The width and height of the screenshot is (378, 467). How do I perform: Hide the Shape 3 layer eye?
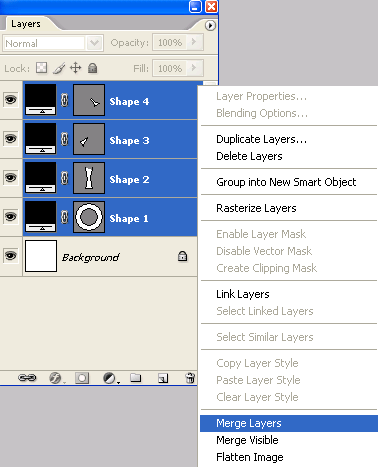[x=11, y=139]
